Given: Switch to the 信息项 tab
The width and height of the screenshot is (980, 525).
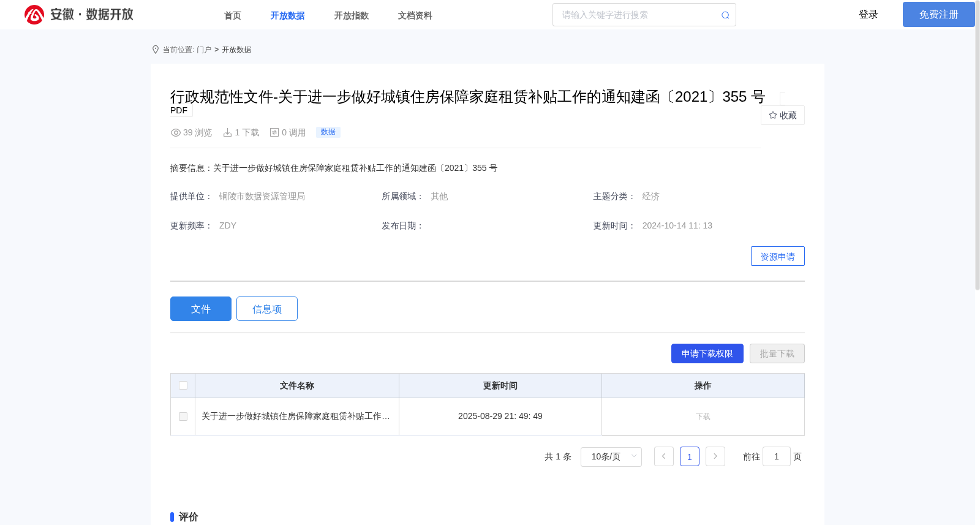Looking at the screenshot, I should pyautogui.click(x=267, y=309).
